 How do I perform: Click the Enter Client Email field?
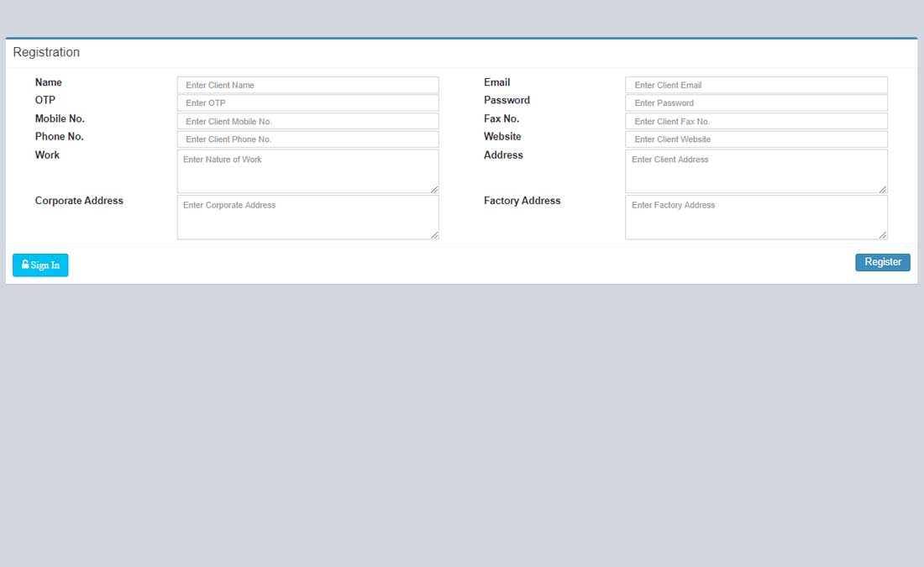pos(756,85)
